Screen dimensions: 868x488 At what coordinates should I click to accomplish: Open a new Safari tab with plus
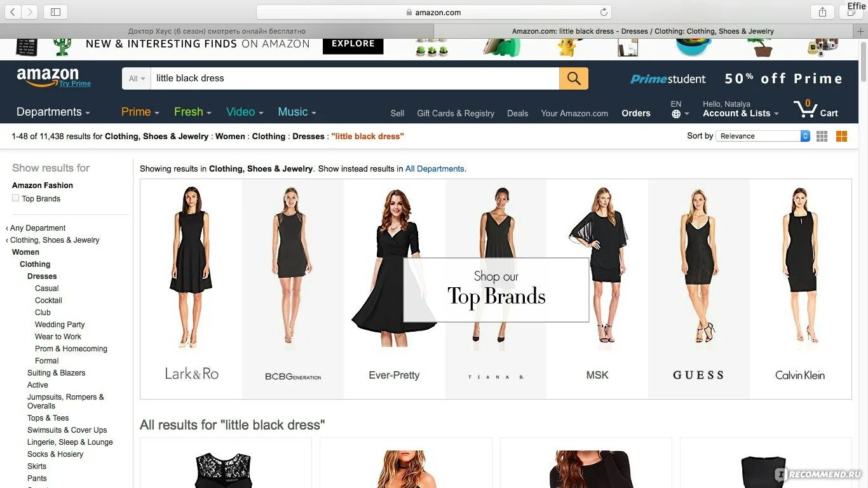click(861, 30)
